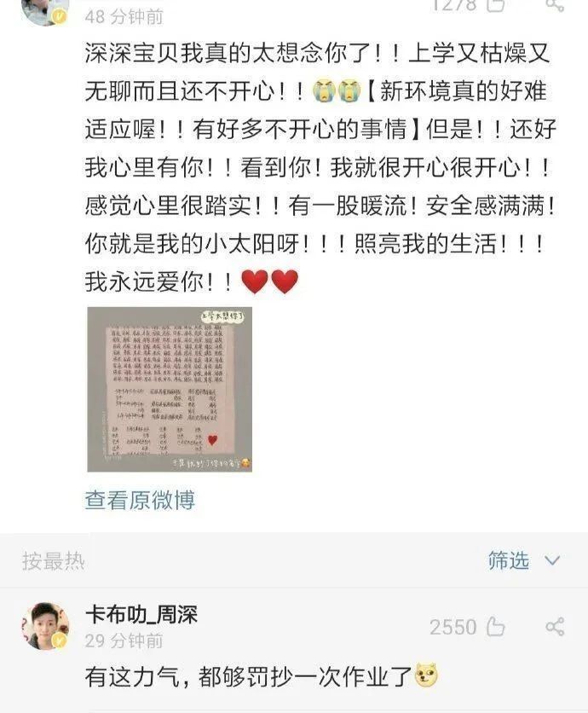Share the original post via share icon
588x713 pixels.
point(555,5)
